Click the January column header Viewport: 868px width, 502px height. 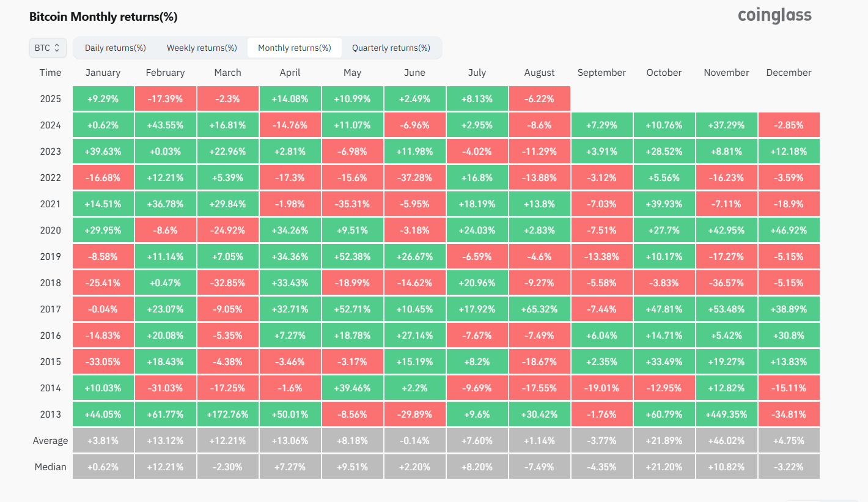[103, 73]
